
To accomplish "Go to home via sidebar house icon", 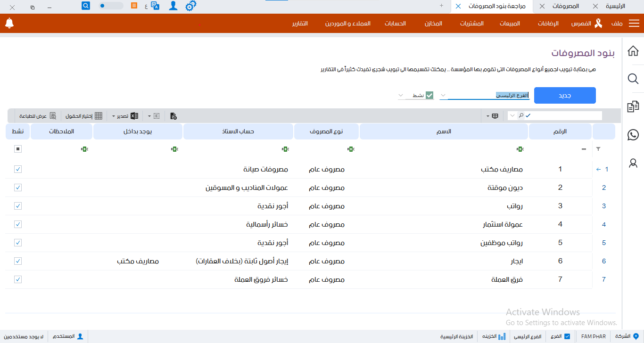I will 633,51.
